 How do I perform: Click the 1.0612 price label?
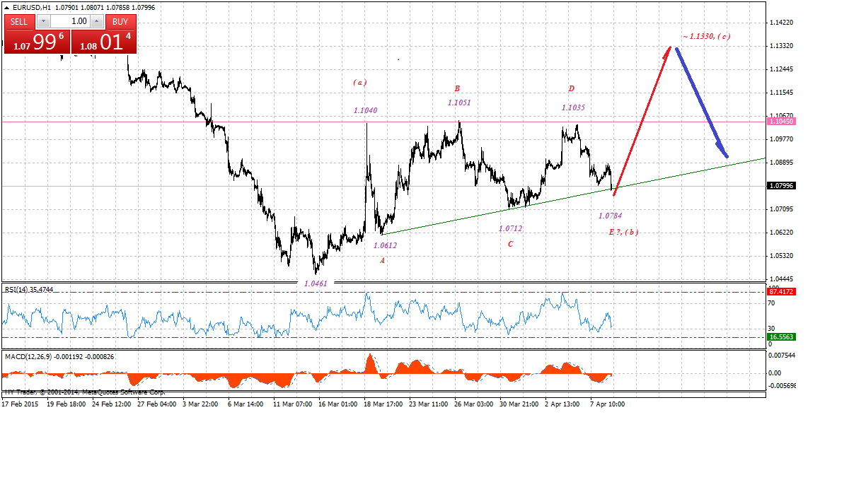click(x=385, y=245)
